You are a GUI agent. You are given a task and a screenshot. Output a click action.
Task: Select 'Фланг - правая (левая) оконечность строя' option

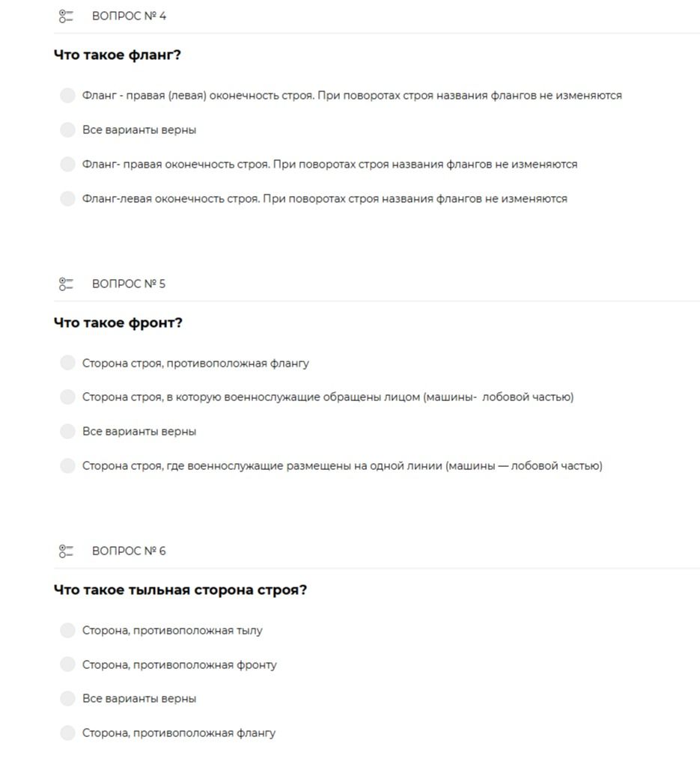pos(67,96)
